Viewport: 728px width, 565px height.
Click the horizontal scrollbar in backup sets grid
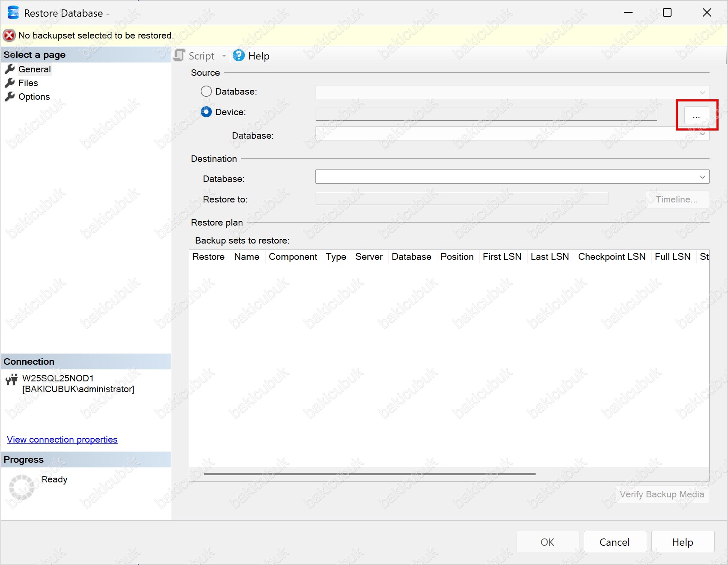click(369, 474)
